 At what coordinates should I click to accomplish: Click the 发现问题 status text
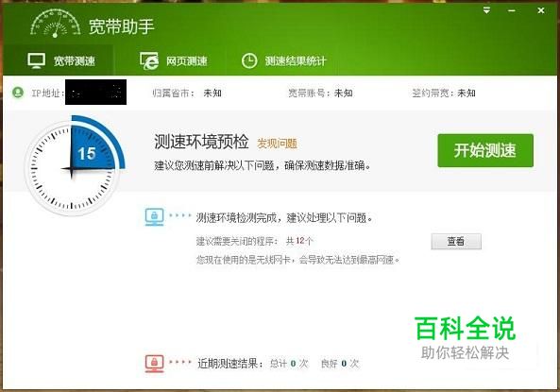[277, 144]
